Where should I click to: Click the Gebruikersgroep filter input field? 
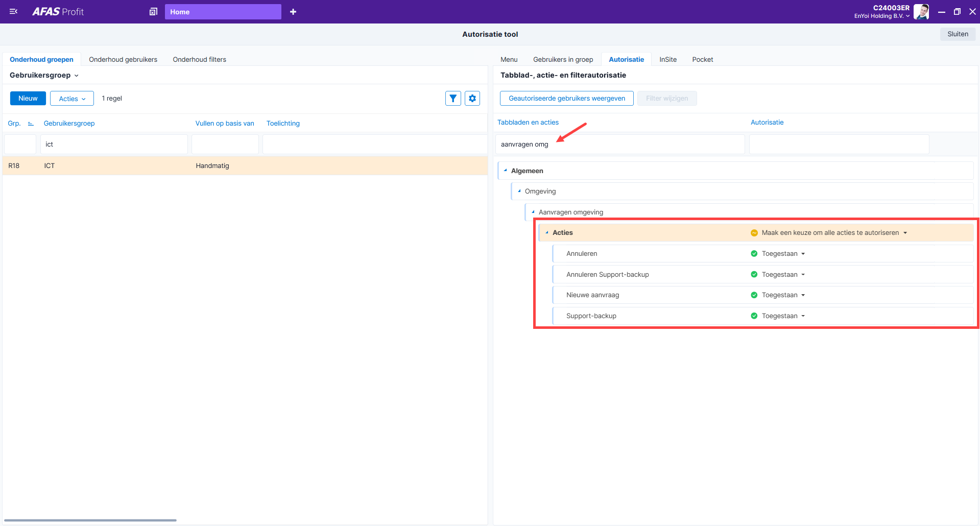point(114,145)
